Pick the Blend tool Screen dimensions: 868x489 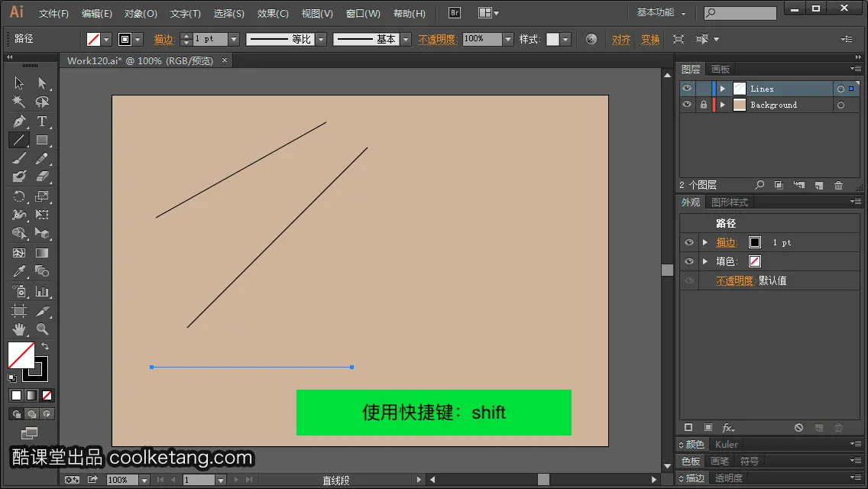[42, 271]
